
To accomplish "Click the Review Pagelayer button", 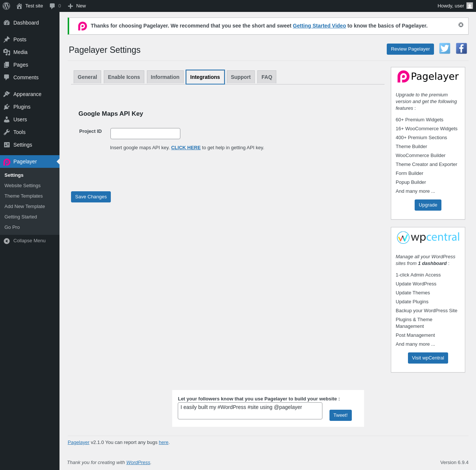I will [x=410, y=49].
